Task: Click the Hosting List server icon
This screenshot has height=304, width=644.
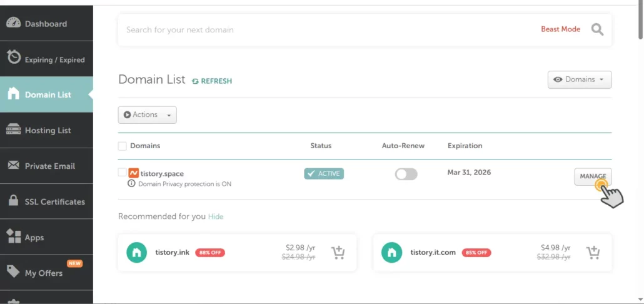Action: [x=14, y=129]
